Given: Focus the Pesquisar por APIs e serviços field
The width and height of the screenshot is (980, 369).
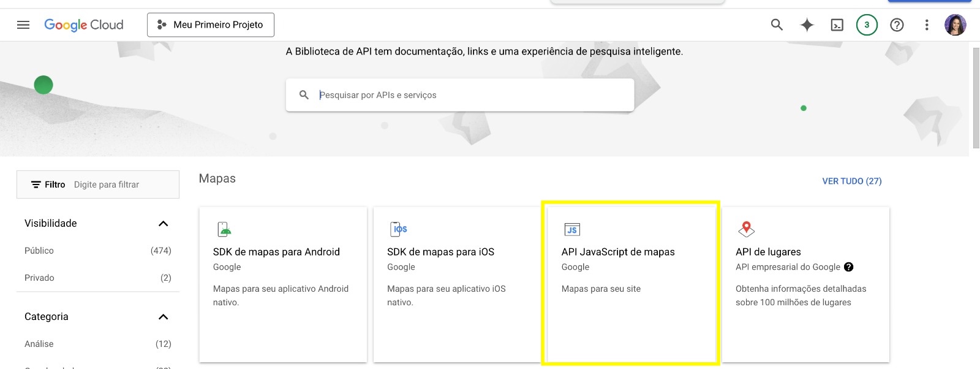Looking at the screenshot, I should (460, 95).
